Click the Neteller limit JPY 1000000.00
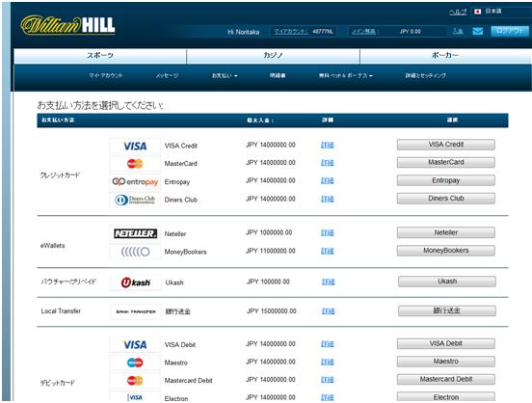This screenshot has width=532, height=403. [269, 232]
